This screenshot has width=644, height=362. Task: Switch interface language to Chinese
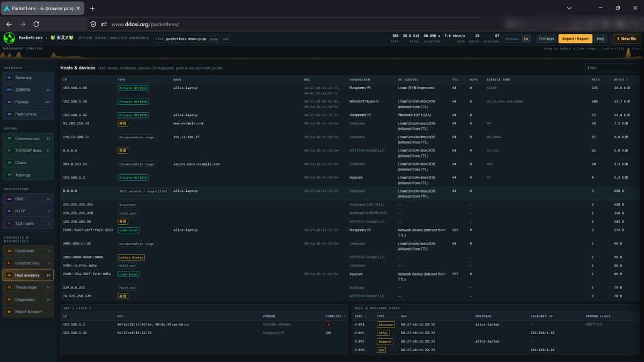tap(512, 39)
